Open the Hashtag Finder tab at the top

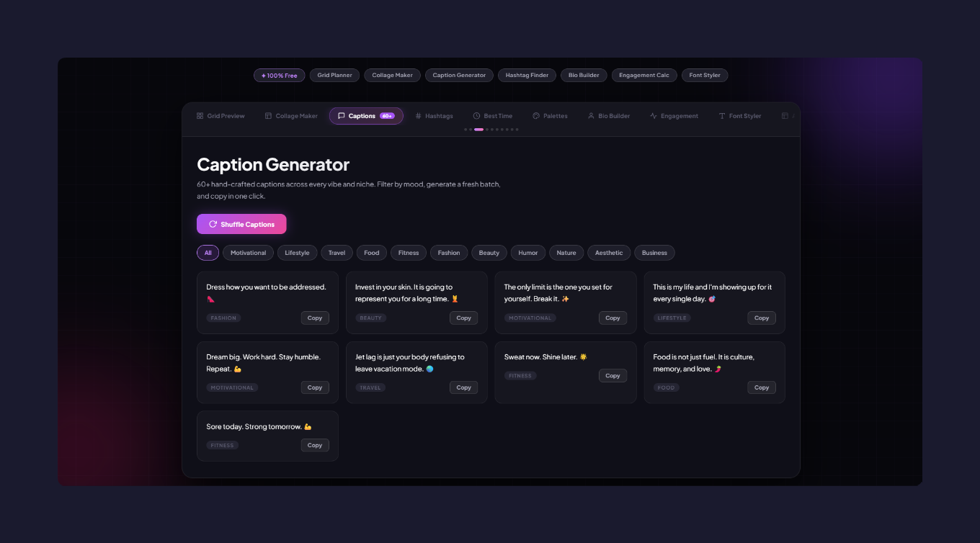pos(527,75)
